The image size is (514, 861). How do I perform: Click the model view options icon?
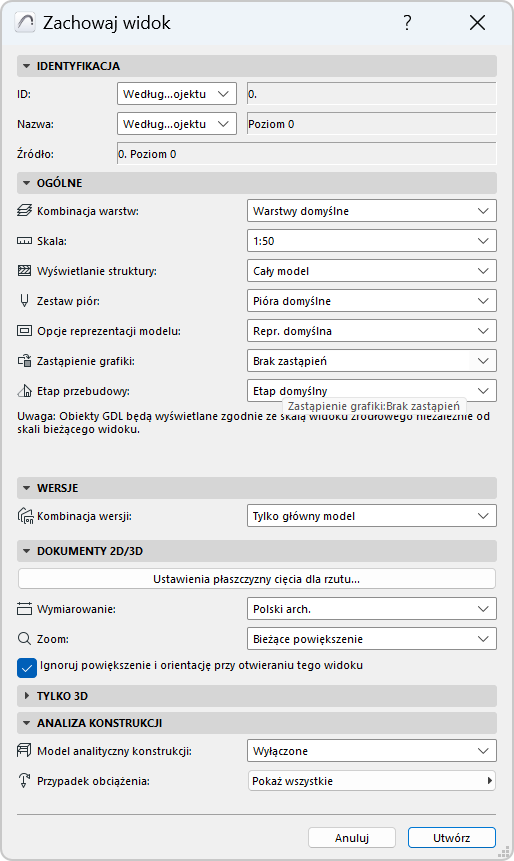coord(24,331)
